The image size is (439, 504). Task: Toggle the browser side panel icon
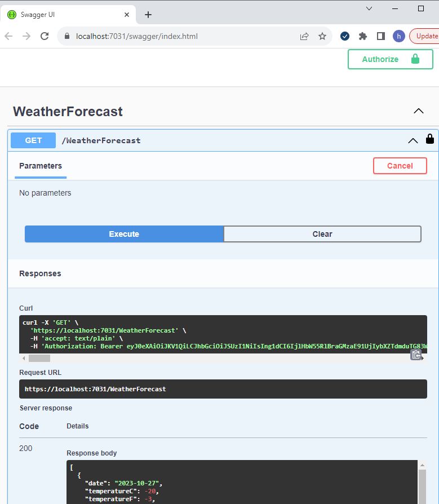click(x=381, y=36)
